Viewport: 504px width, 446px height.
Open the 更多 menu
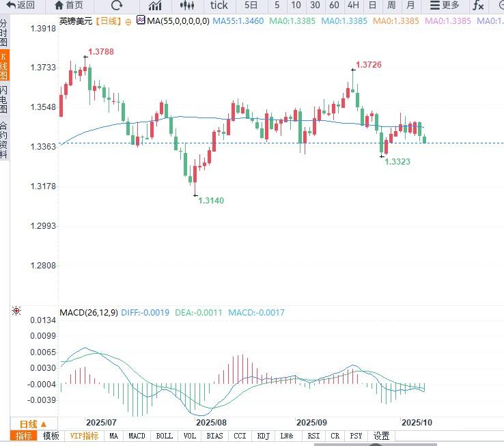point(445,5)
